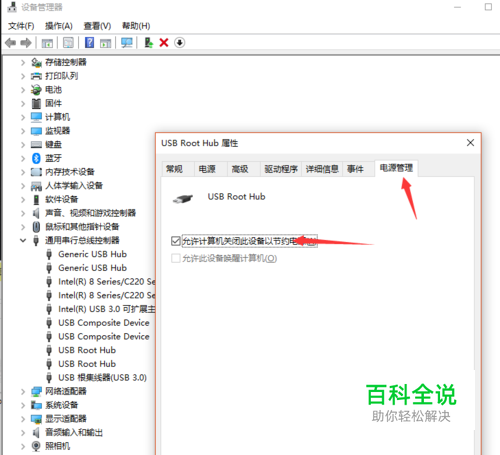Open the 帮助(H) menu

136,26
